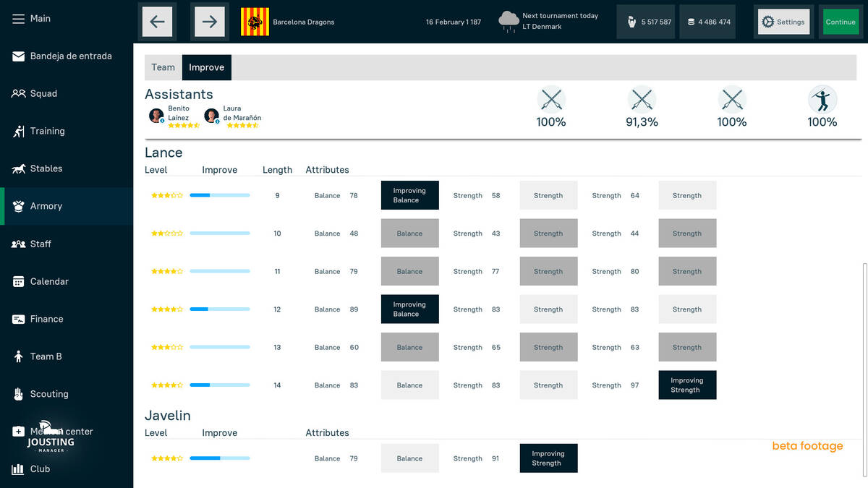The image size is (868, 488).
Task: Switch to the Team tab
Action: pos(163,67)
